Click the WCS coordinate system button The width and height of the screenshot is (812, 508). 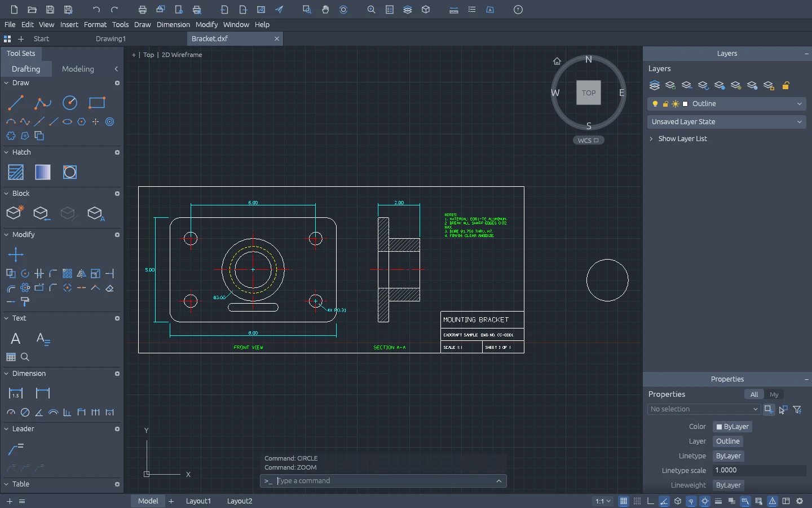pos(589,141)
